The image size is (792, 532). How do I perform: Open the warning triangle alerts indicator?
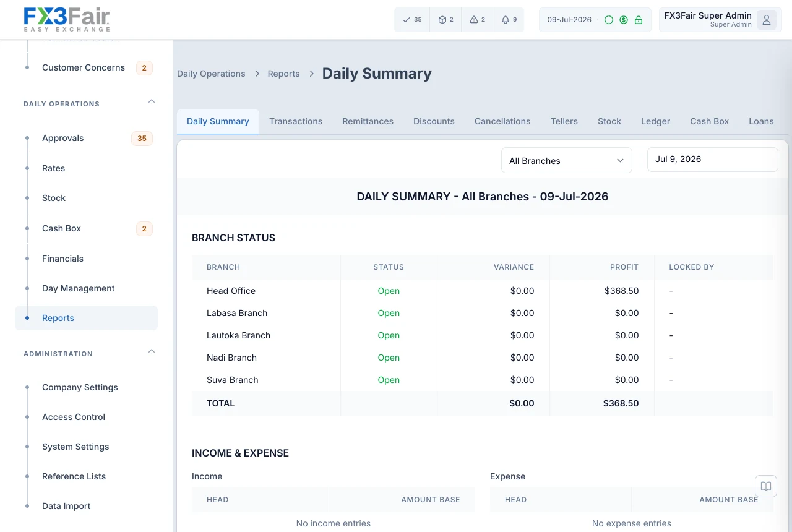pyautogui.click(x=477, y=20)
